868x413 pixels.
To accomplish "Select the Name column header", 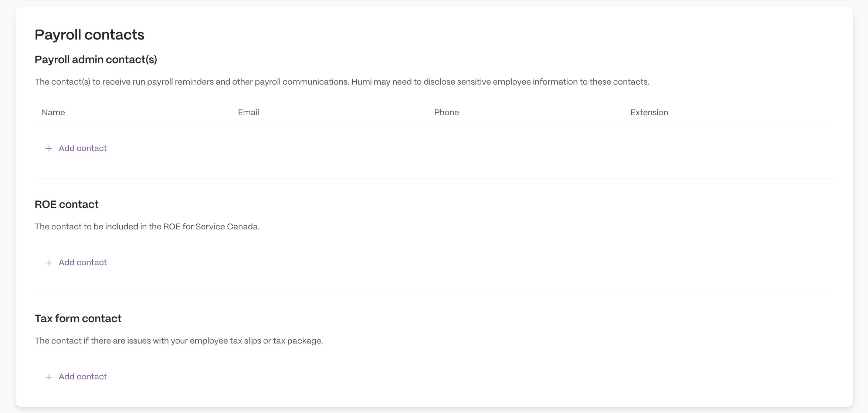I will pos(53,112).
